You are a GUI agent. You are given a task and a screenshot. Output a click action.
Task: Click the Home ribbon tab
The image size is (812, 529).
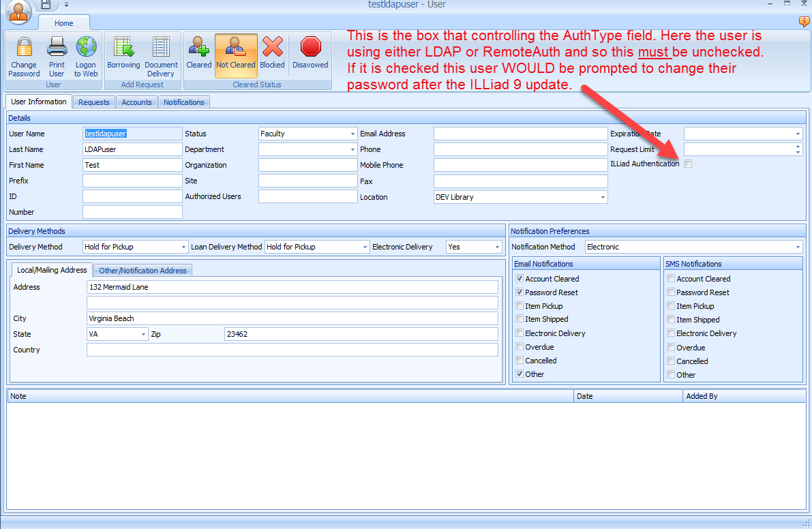[x=64, y=23]
